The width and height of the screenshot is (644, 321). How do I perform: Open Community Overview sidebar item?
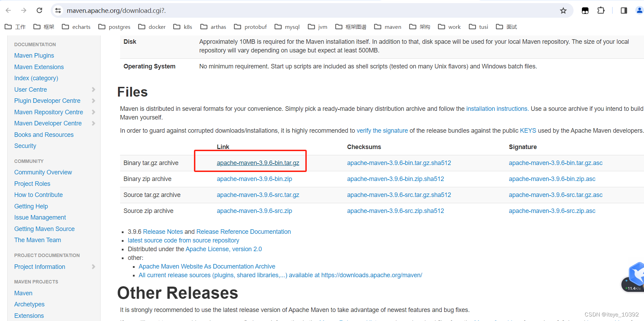coord(43,172)
